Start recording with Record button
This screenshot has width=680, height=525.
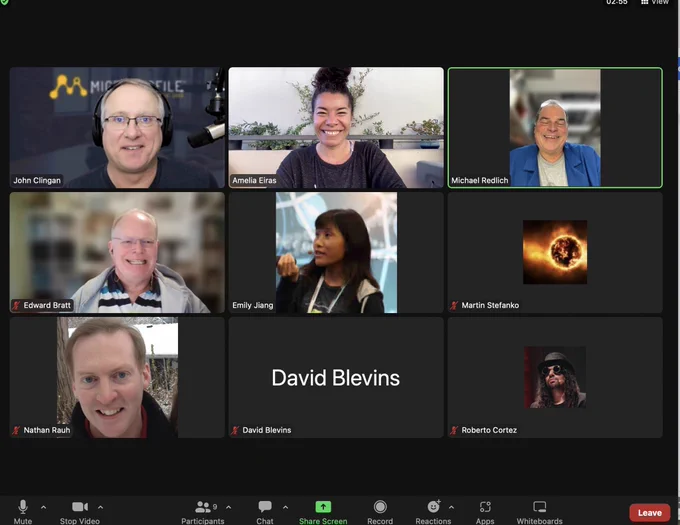click(380, 512)
